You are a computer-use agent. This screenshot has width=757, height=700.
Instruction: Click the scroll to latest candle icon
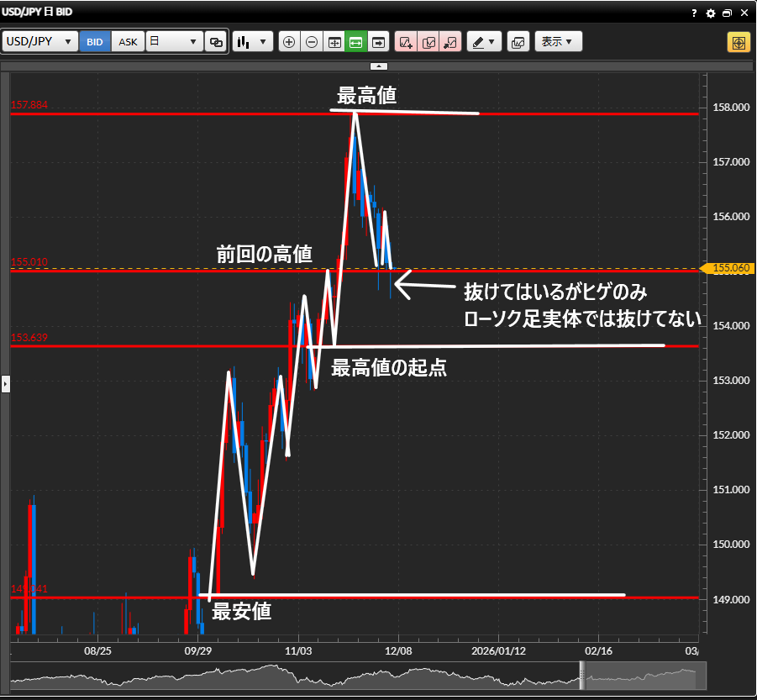(x=378, y=42)
